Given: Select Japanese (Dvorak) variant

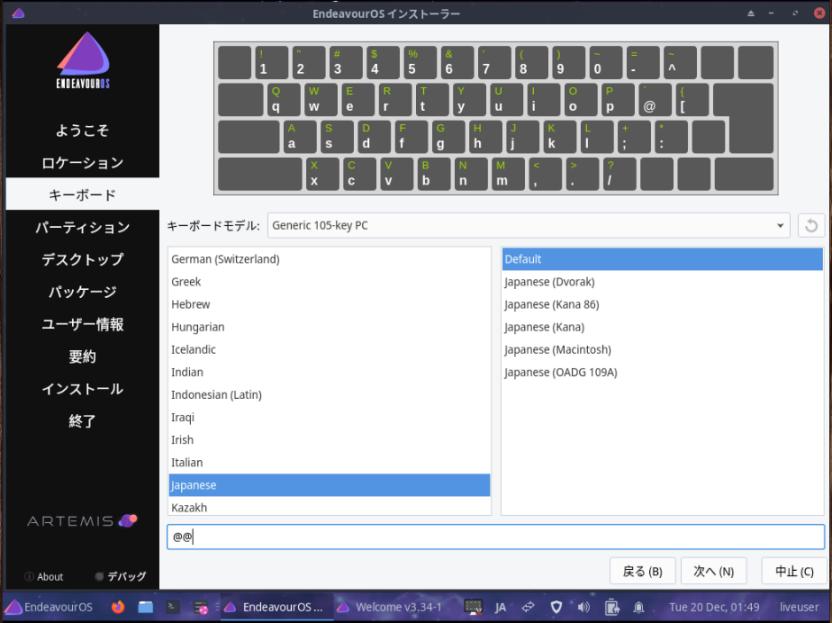Looking at the screenshot, I should pyautogui.click(x=662, y=282).
